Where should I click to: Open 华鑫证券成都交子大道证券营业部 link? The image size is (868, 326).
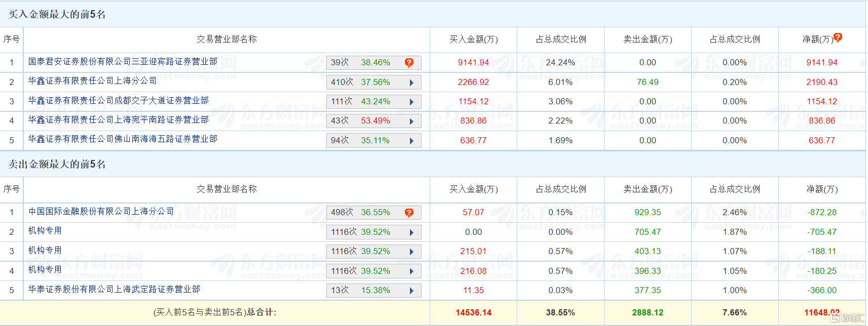118,100
